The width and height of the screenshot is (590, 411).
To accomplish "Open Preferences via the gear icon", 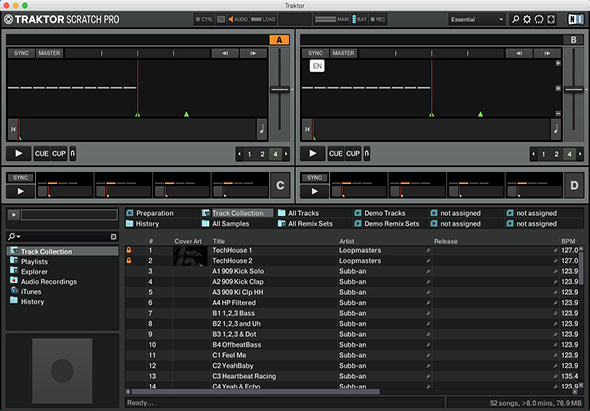I will 527,19.
